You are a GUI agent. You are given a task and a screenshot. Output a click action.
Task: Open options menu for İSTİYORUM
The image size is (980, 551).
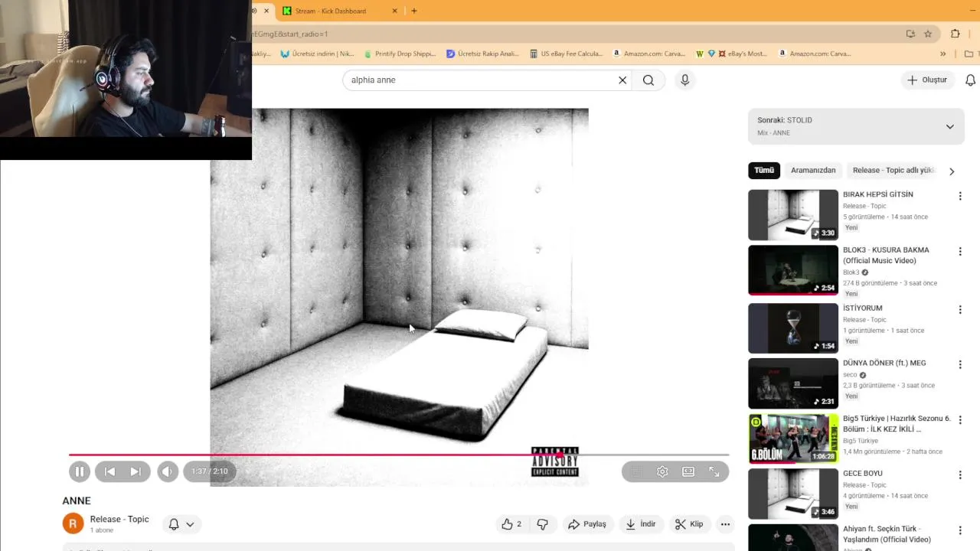pyautogui.click(x=960, y=309)
